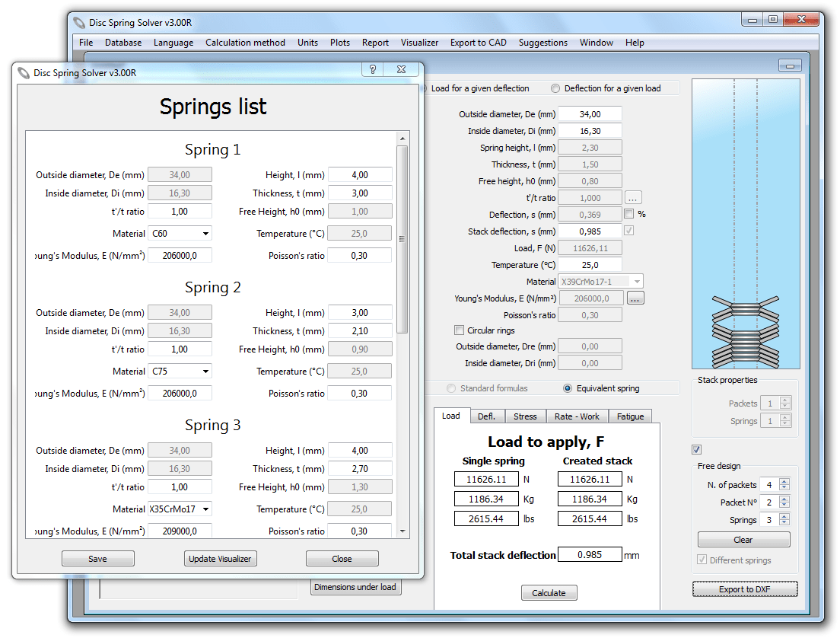Enable the Circular rings checkbox
The height and width of the screenshot is (638, 840).
tap(458, 330)
